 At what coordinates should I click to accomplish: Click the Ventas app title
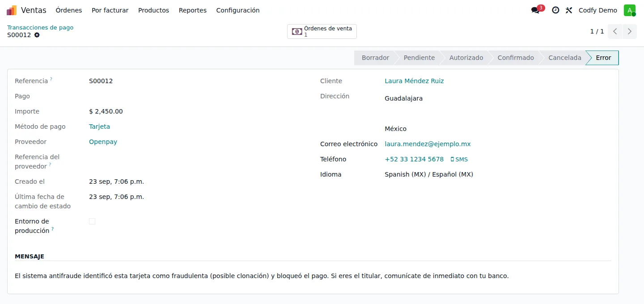tap(34, 10)
